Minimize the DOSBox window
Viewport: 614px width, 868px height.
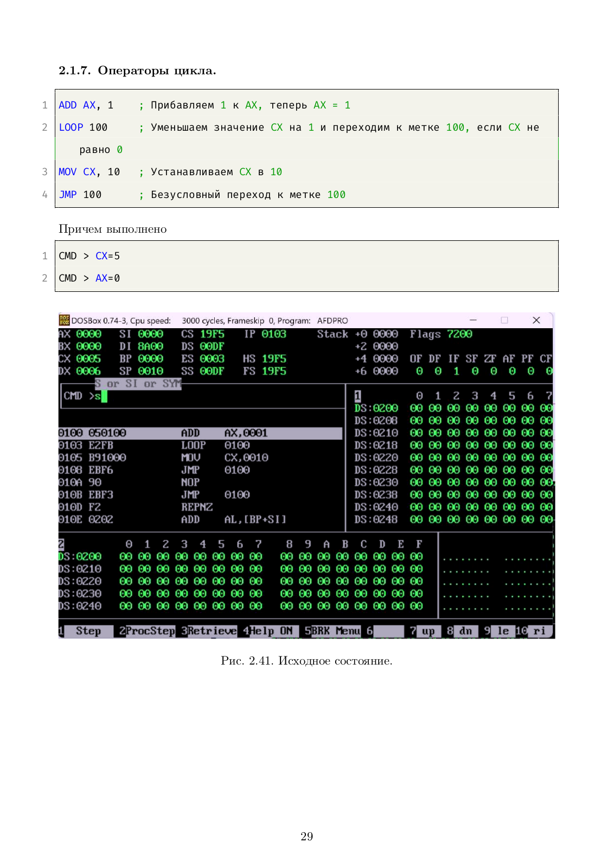[473, 320]
